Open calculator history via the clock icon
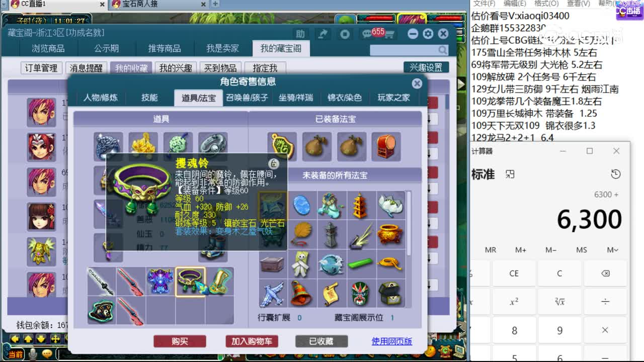Image resolution: width=644 pixels, height=362 pixels. tap(615, 174)
